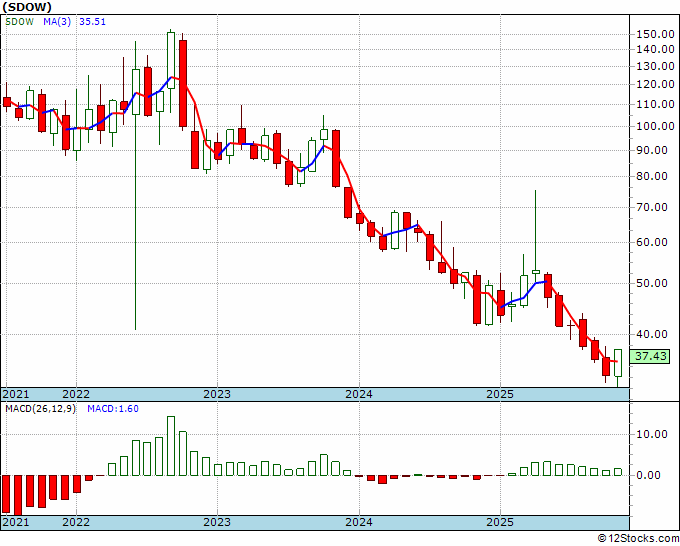Click the (SDOW) ticker title

click(27, 7)
